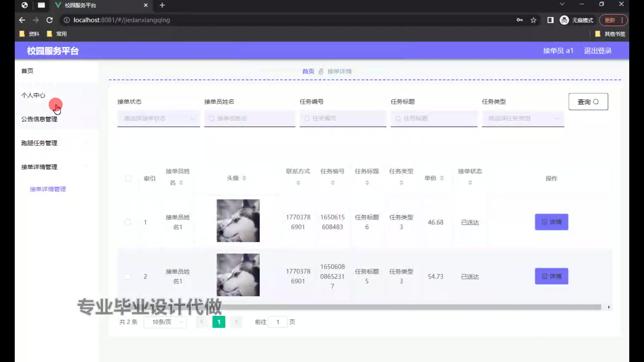Select 公告信息管理 in the sidebar menu
The height and width of the screenshot is (362, 644).
pyautogui.click(x=39, y=119)
